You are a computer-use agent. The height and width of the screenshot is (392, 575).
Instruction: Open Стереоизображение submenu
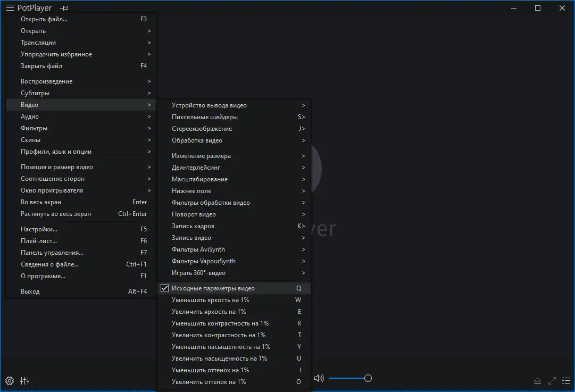[234, 129]
